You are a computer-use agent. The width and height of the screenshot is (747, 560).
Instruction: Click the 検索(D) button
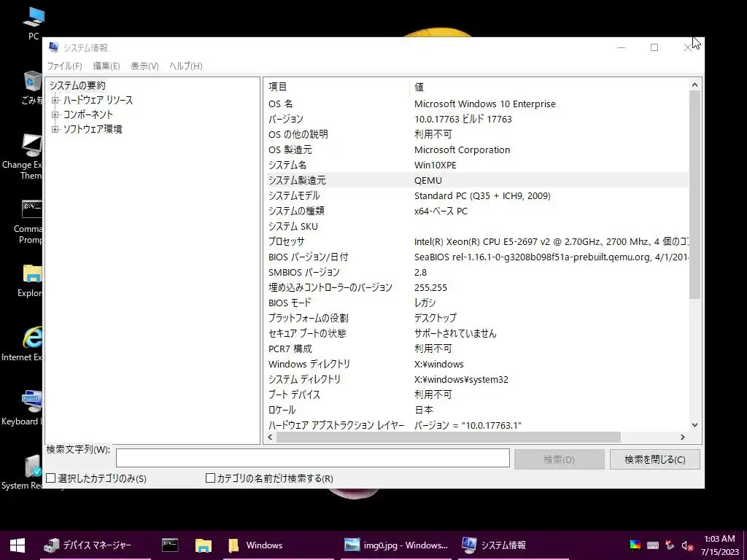tap(560, 459)
